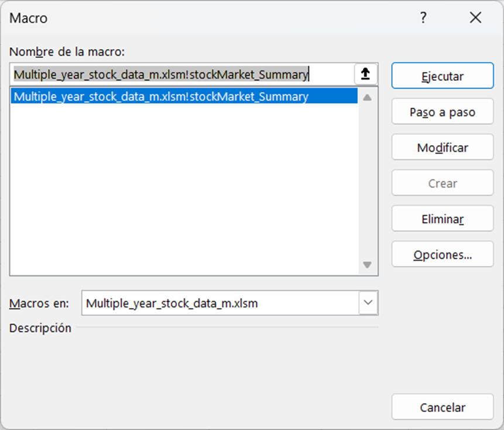
Task: Run the stockMarket_Summary macro with Ejecutar
Action: tap(442, 75)
